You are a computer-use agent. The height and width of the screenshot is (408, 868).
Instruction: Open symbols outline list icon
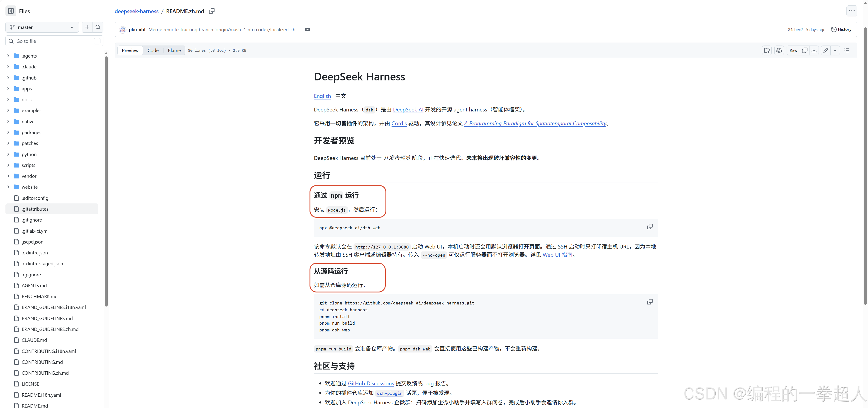point(847,51)
